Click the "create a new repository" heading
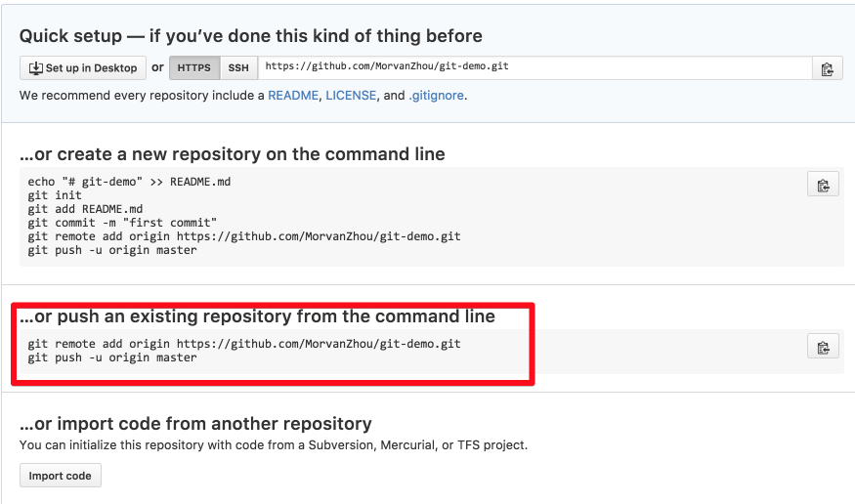855x504 pixels. 233,154
